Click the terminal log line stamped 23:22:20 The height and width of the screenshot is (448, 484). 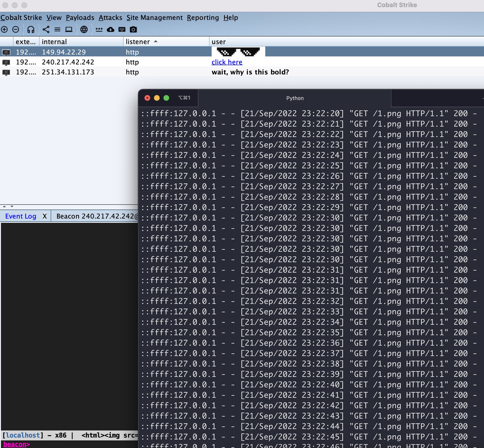[309, 114]
